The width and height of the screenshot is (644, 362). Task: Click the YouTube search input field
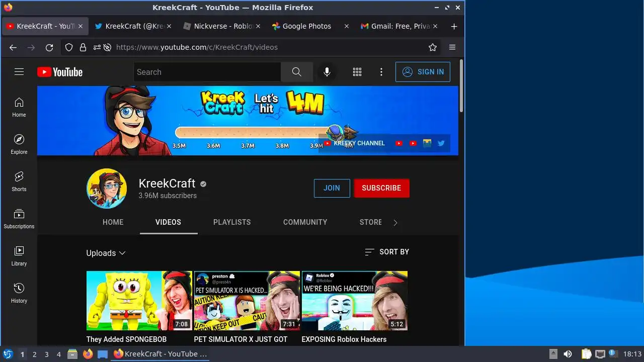(x=207, y=72)
